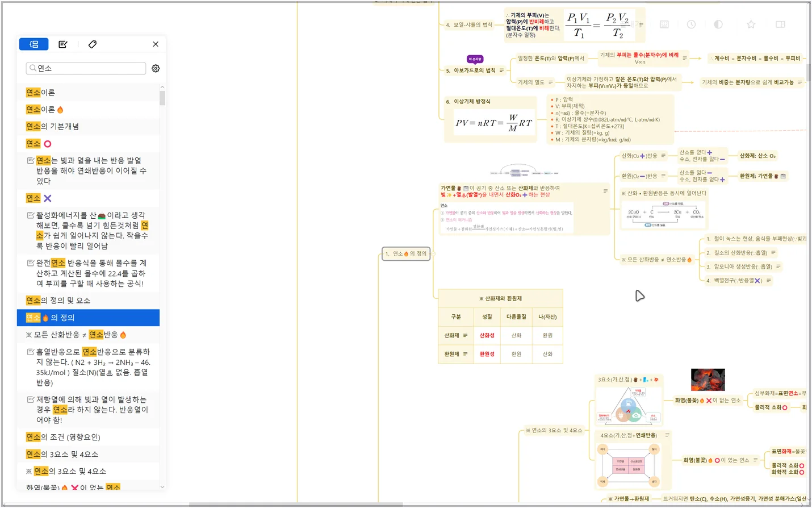Open search settings gear icon
Image resolution: width=812 pixels, height=508 pixels.
point(156,68)
